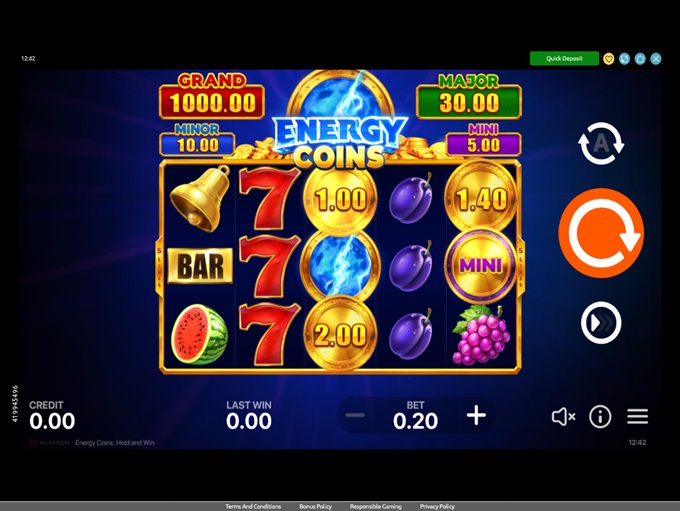Open Terms And Conditions link
The image size is (680, 511).
point(253,506)
